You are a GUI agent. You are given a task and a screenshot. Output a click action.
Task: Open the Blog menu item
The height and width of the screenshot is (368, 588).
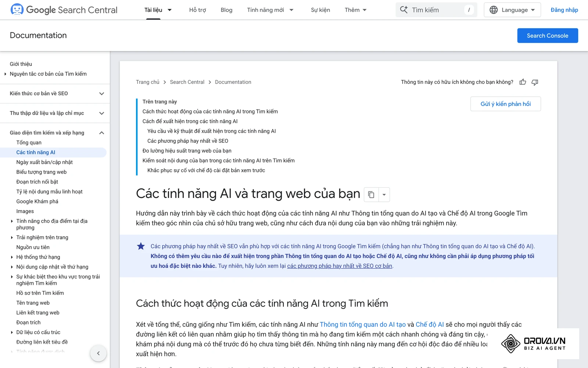pos(226,10)
